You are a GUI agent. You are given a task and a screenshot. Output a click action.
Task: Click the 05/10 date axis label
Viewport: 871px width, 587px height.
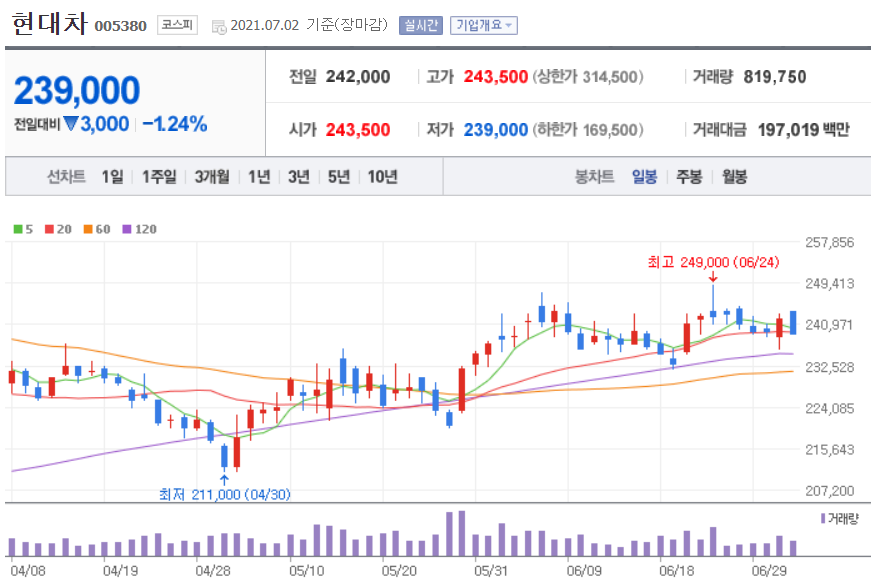(307, 570)
